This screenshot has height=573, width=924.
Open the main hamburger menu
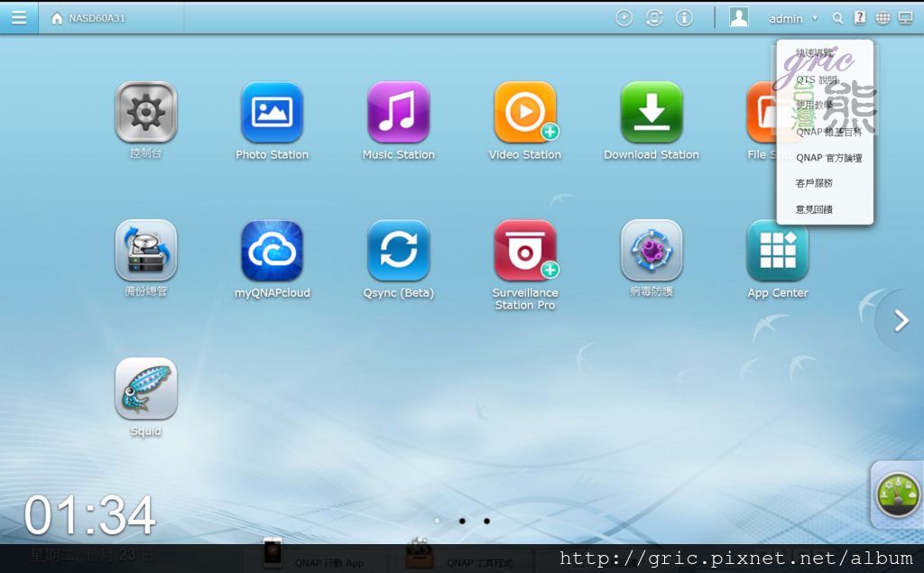coord(19,18)
